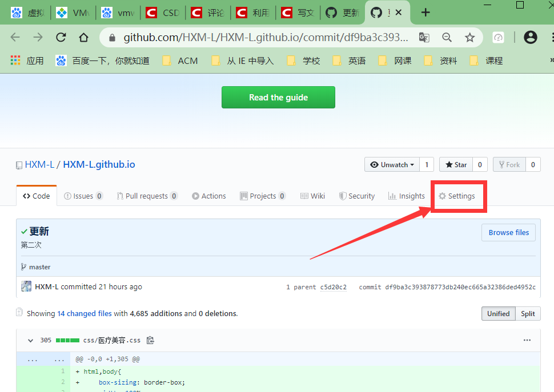
Task: Switch to the Pull requests tab
Action: [x=147, y=196]
